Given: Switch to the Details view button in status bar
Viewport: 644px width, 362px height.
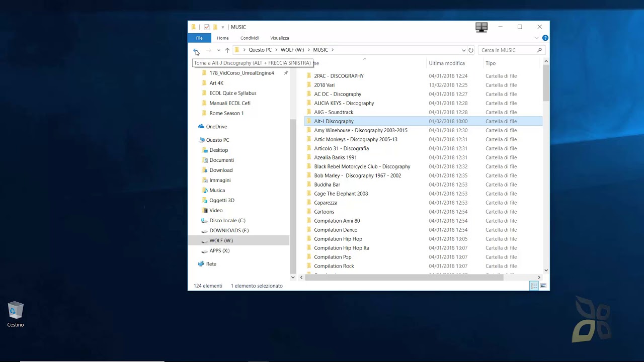Looking at the screenshot, I should point(534,286).
